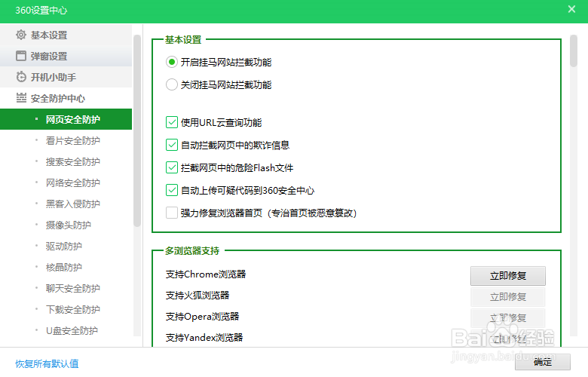This screenshot has height=377, width=588.
Task: Click 支持火狐浏览器 label
Action: 198,296
